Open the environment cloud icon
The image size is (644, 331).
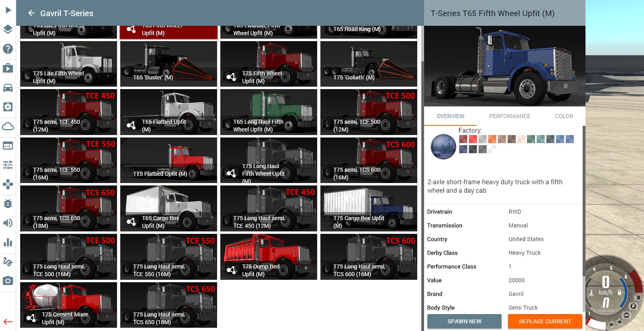(x=8, y=126)
